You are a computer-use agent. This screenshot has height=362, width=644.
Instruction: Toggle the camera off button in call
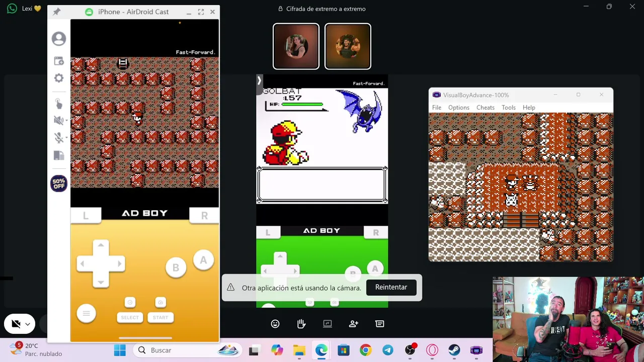click(16, 324)
